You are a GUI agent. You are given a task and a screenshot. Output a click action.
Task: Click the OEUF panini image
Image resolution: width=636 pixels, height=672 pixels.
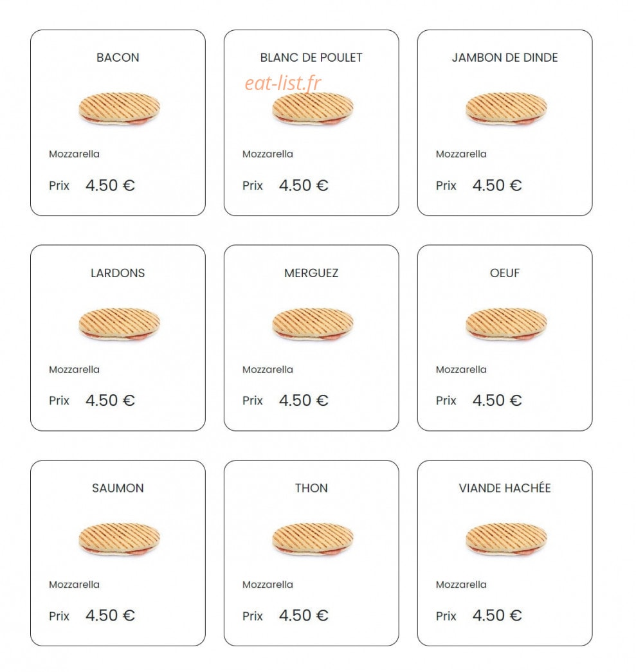[505, 324]
